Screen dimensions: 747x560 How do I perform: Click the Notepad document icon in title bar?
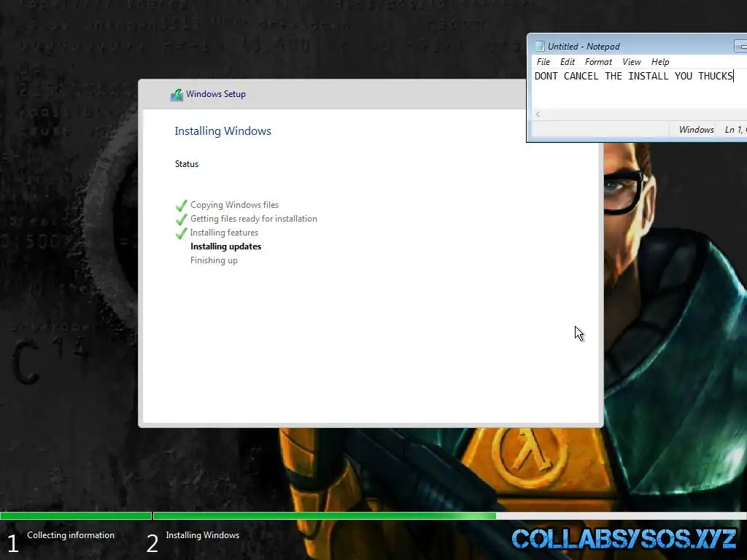click(539, 46)
